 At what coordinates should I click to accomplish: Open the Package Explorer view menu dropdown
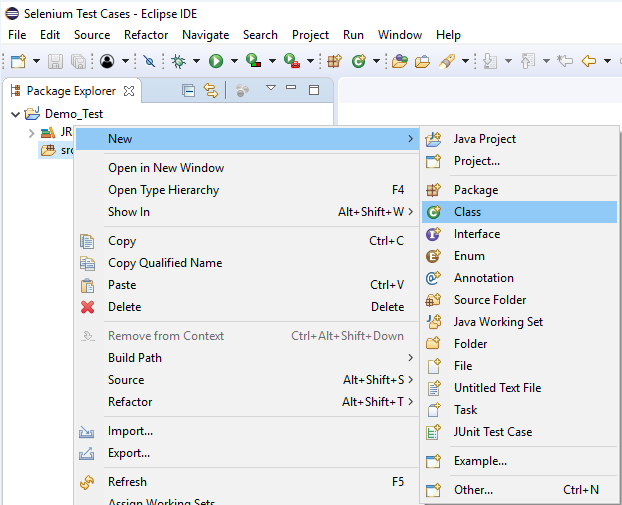tap(270, 89)
